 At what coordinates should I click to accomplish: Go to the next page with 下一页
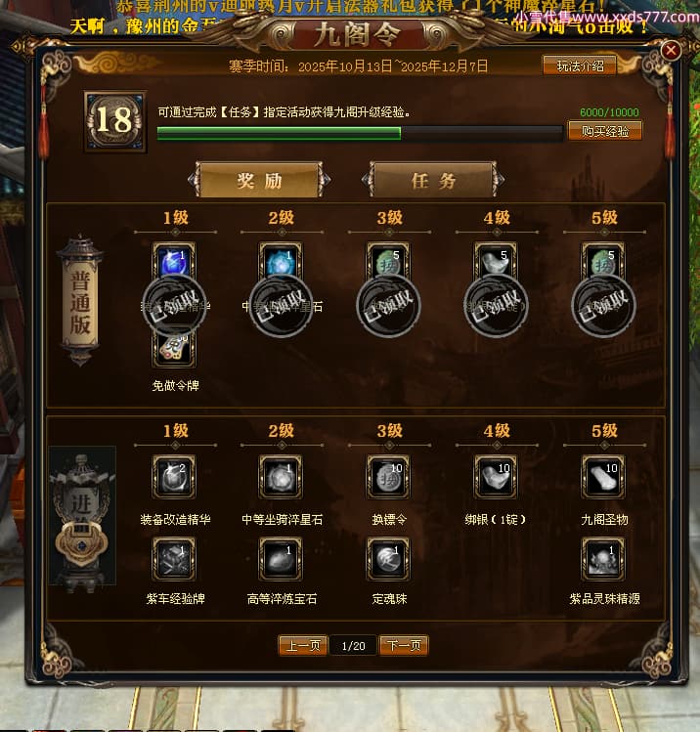[x=404, y=646]
